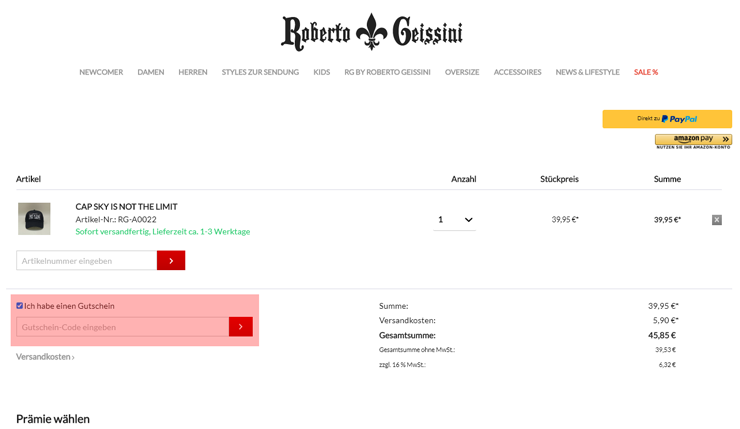Click the Versandkosten value 5,90 €
The image size is (740, 429).
click(665, 320)
